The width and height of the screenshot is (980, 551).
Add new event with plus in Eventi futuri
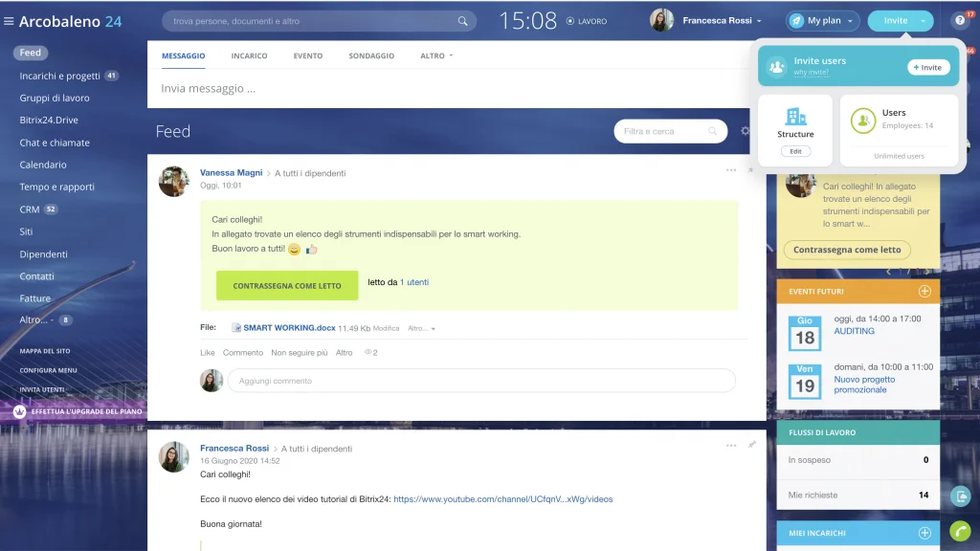pos(924,291)
